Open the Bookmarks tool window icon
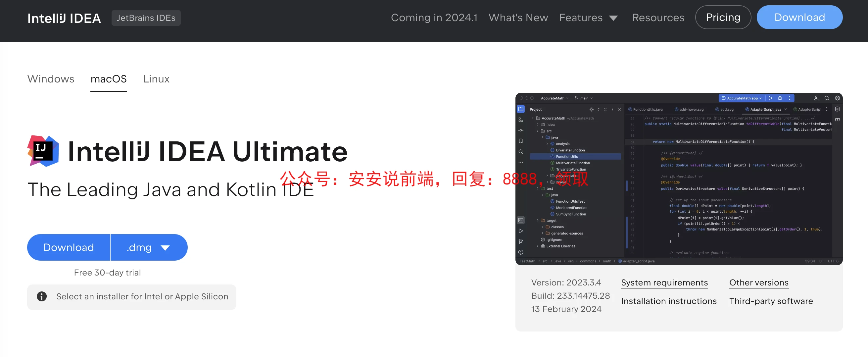This screenshot has width=868, height=357. pyautogui.click(x=521, y=141)
